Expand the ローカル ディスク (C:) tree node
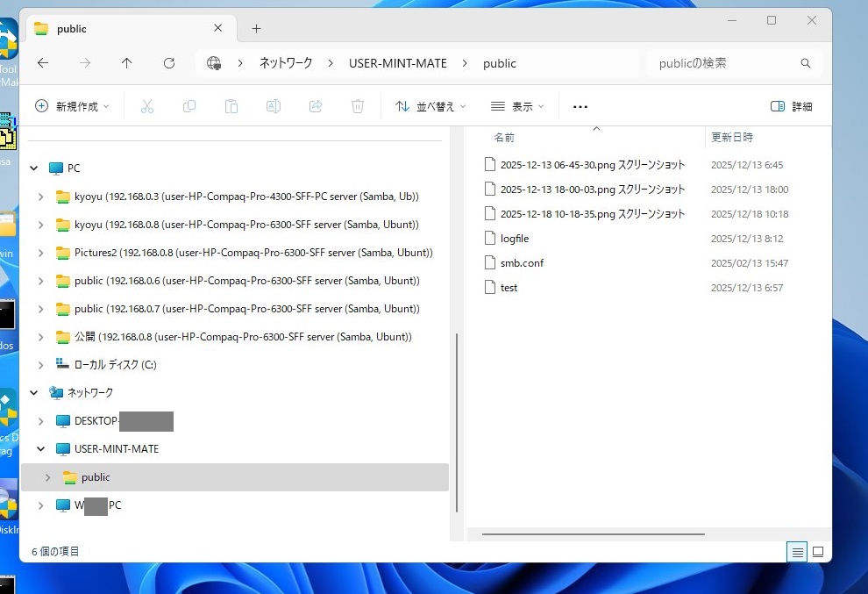This screenshot has height=594, width=868. pyautogui.click(x=40, y=365)
